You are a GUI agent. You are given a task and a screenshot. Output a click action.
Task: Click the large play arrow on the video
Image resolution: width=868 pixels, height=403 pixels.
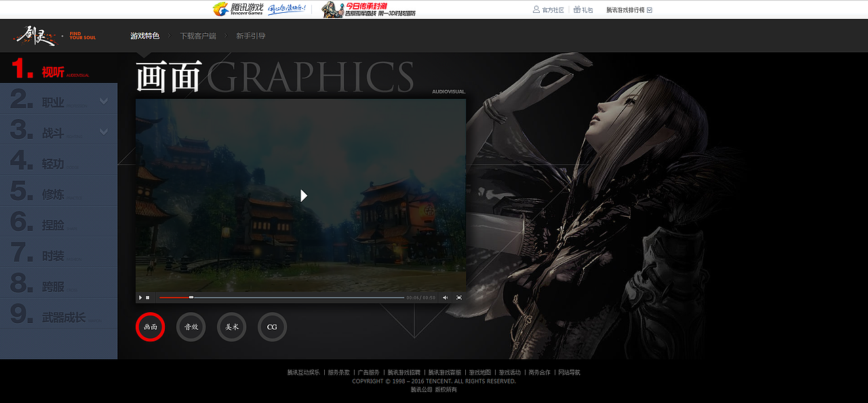(x=304, y=196)
